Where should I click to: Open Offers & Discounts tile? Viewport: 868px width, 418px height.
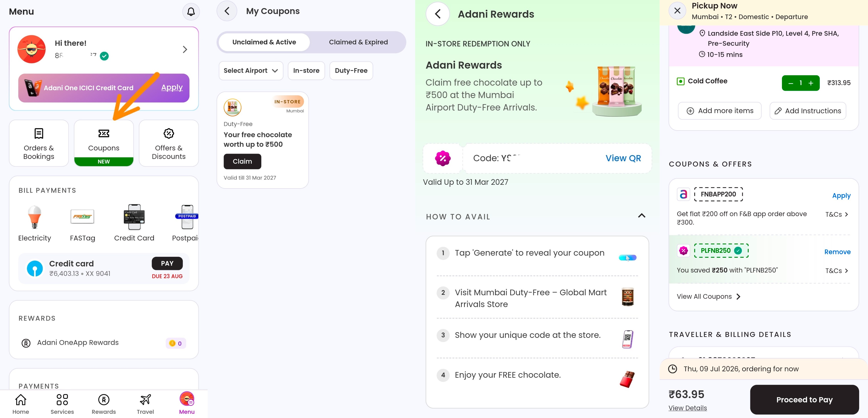[x=168, y=143]
